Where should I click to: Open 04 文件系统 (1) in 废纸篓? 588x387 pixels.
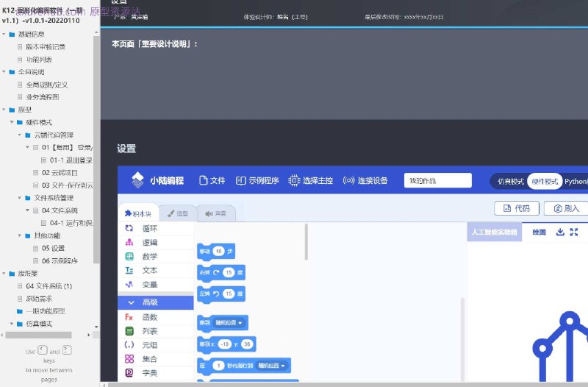point(49,286)
